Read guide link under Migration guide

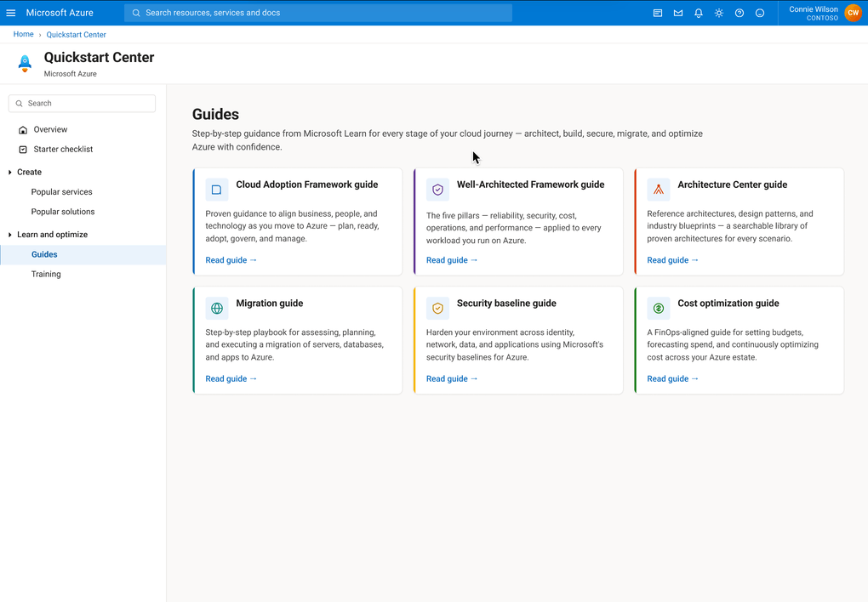[231, 379]
